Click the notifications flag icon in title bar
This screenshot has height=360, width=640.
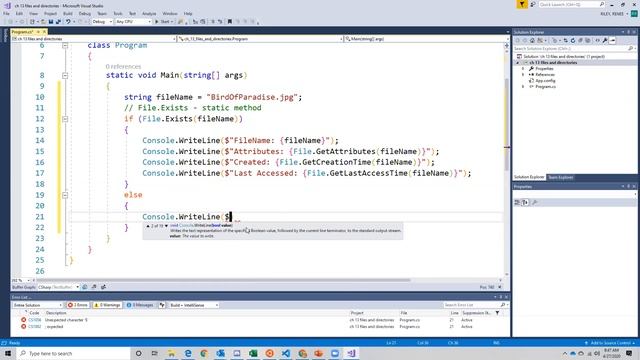click(522, 4)
